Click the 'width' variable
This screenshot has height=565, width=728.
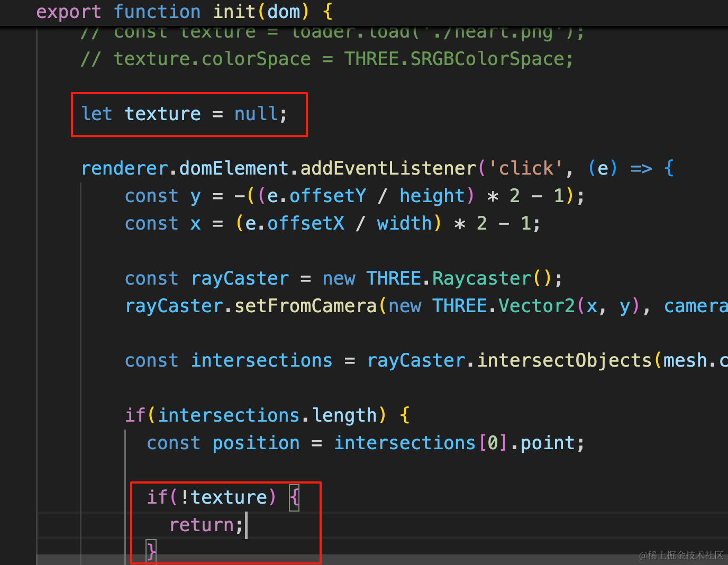point(405,223)
